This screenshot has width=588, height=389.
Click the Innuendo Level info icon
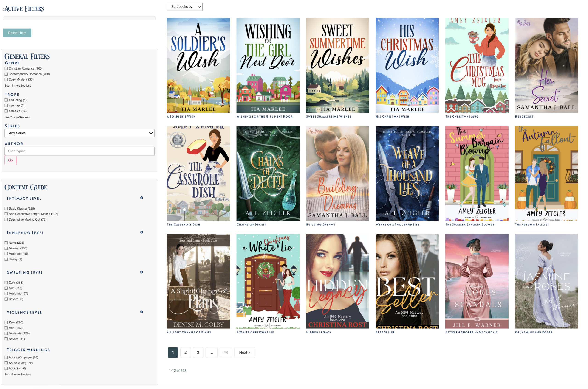point(141,232)
